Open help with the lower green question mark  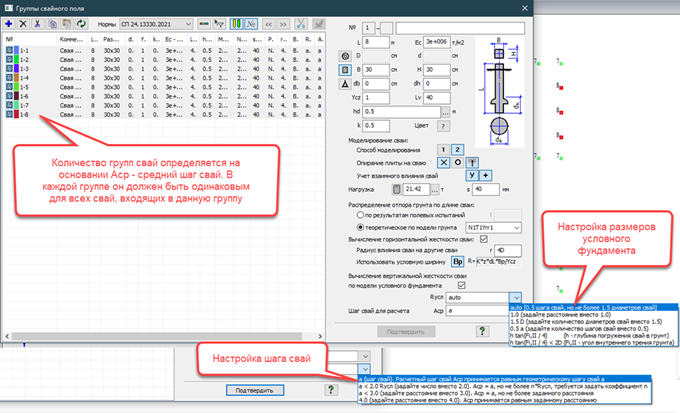click(331, 390)
